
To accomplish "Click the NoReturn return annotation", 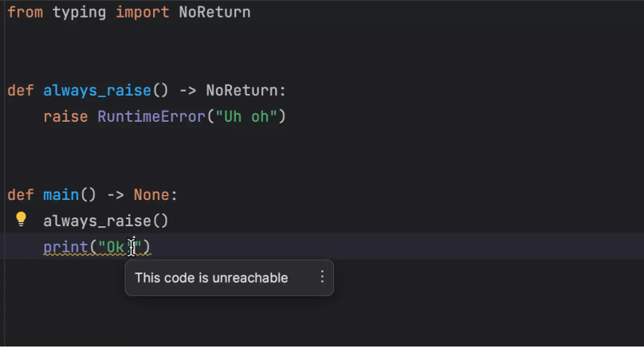I will [x=241, y=90].
